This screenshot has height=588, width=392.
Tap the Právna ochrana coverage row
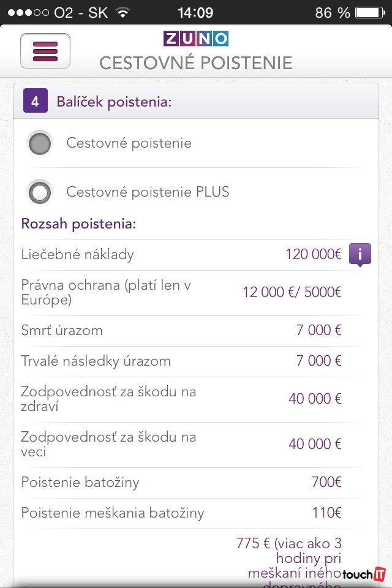coord(181,293)
